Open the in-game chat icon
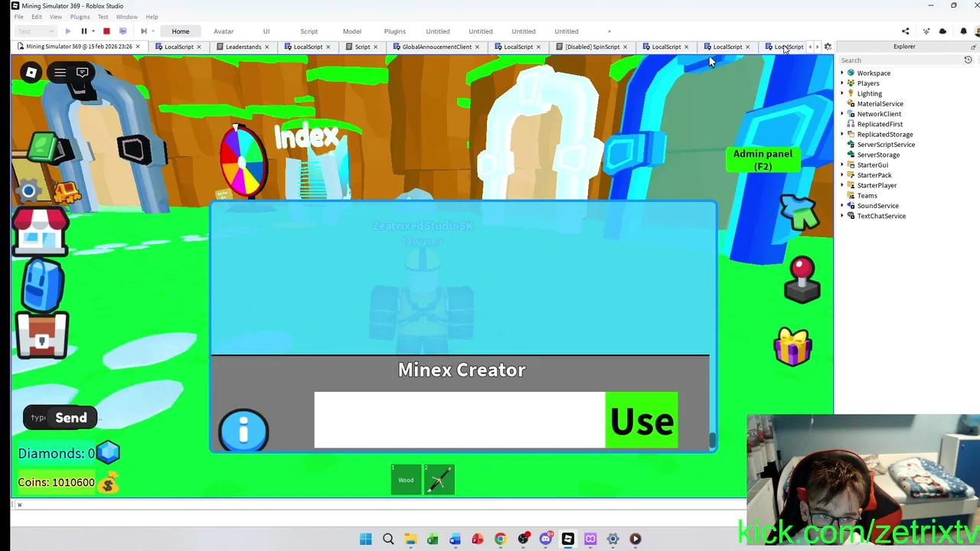This screenshot has width=980, height=551. (83, 73)
